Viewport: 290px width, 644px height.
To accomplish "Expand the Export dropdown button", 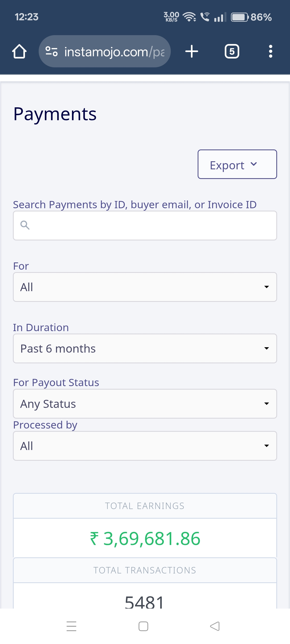I will pyautogui.click(x=237, y=164).
